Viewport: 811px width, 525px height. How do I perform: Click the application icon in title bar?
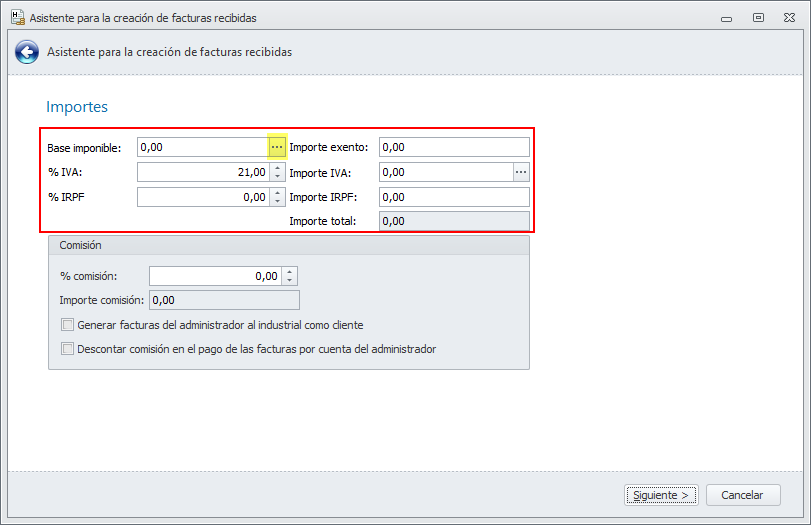pyautogui.click(x=18, y=17)
